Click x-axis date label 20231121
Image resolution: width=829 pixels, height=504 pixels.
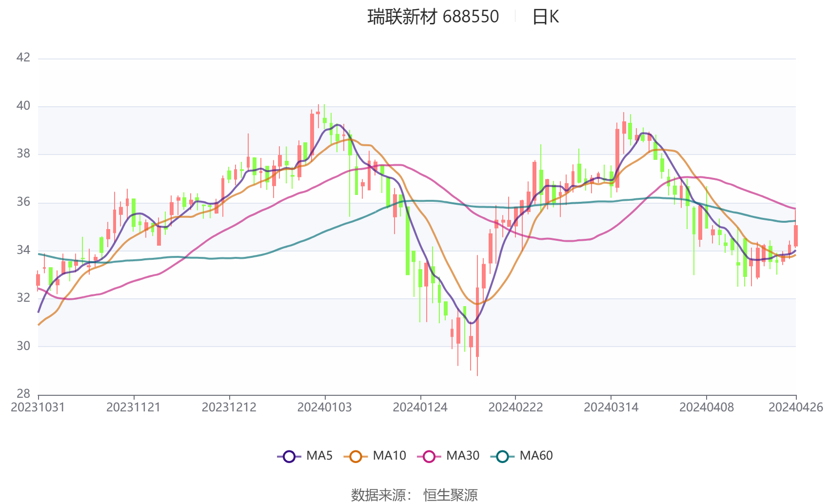(x=134, y=407)
